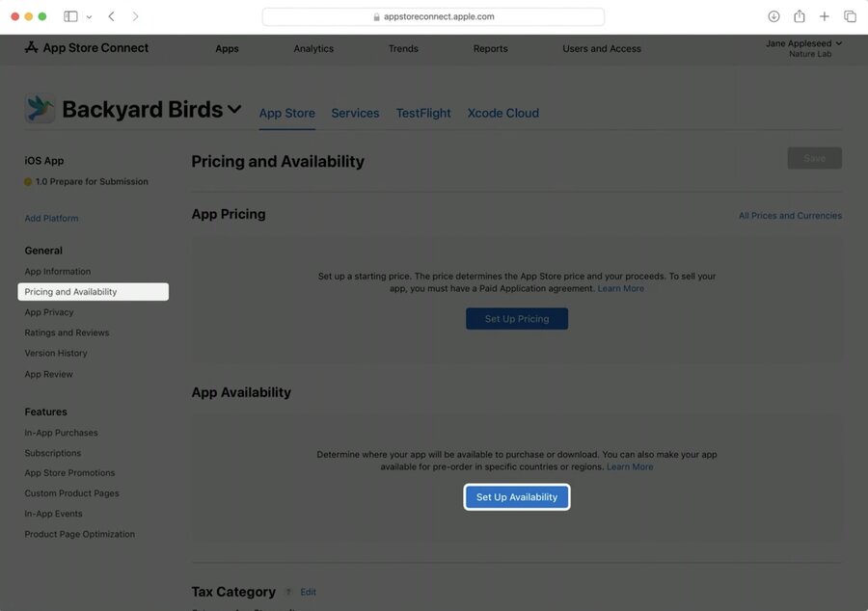Open the sidebar options chevron next to sidebar icon
Screen dimensions: 868x611
click(89, 17)
